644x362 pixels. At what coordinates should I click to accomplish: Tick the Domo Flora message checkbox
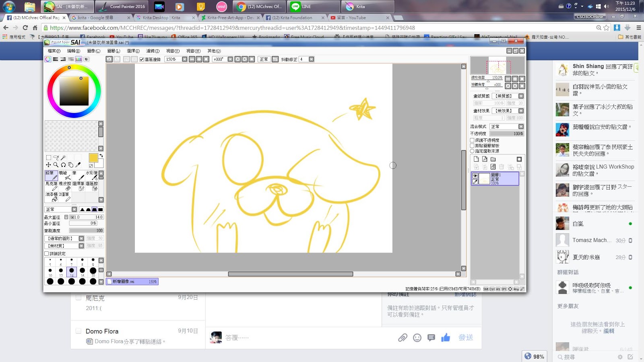78,331
